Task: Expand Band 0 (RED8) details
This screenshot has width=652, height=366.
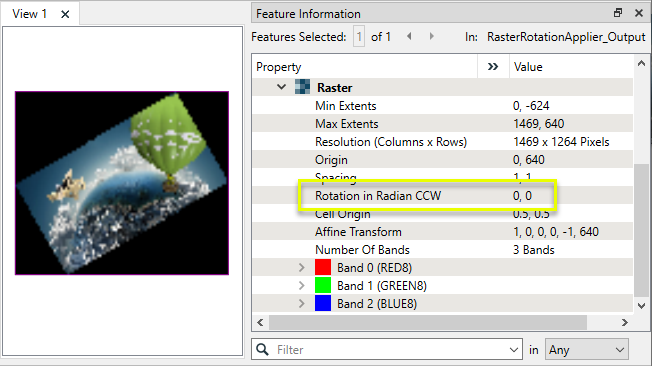Action: (301, 267)
